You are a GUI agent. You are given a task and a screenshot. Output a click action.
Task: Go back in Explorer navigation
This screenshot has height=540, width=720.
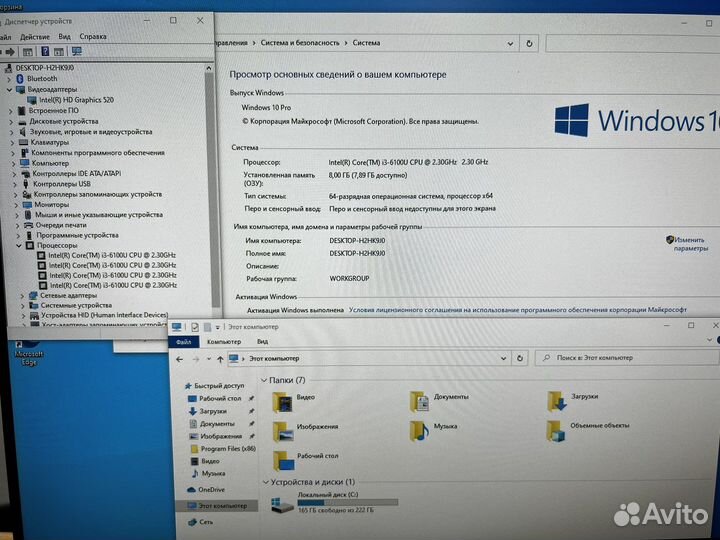[x=180, y=359]
